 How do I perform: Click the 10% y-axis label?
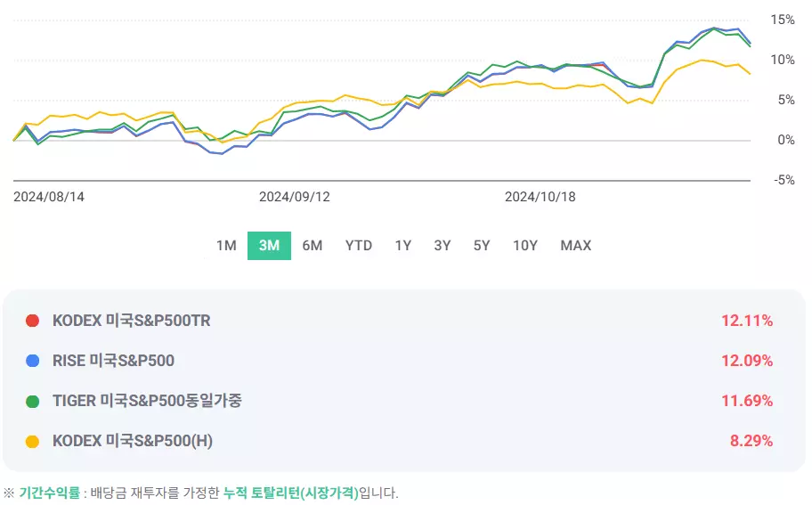pos(783,60)
